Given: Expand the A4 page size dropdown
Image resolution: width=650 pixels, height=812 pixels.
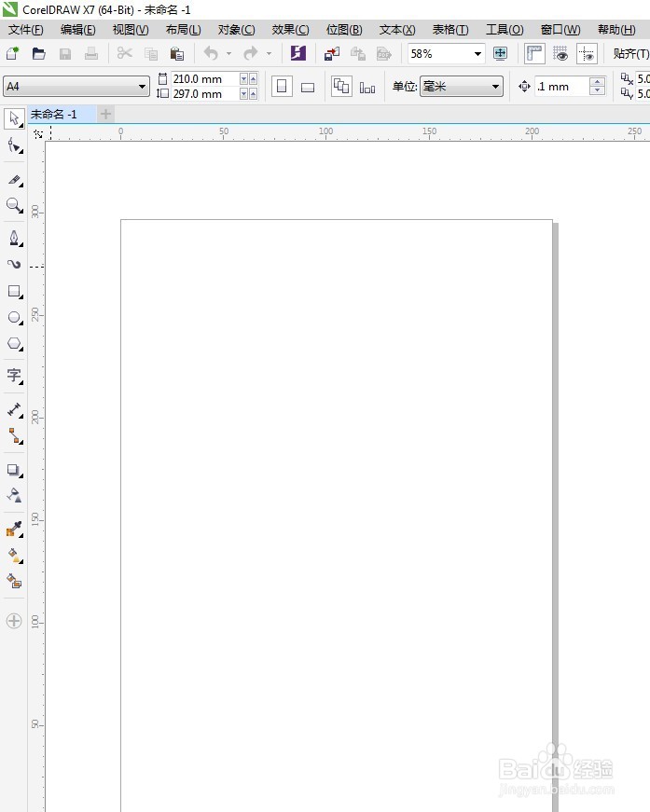Looking at the screenshot, I should tap(142, 87).
